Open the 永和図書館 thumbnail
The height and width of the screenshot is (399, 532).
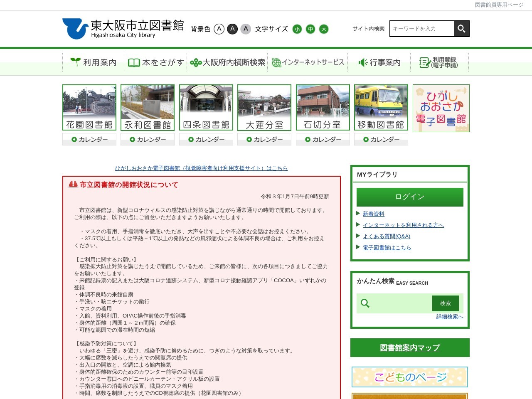[148, 108]
